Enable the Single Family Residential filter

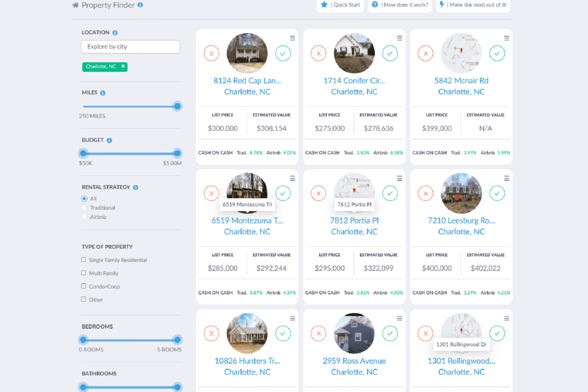coord(83,260)
